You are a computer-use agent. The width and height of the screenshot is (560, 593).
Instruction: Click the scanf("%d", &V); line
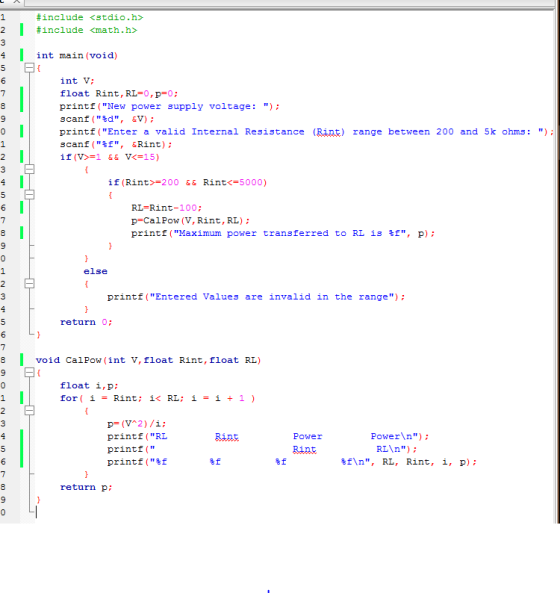click(x=107, y=119)
